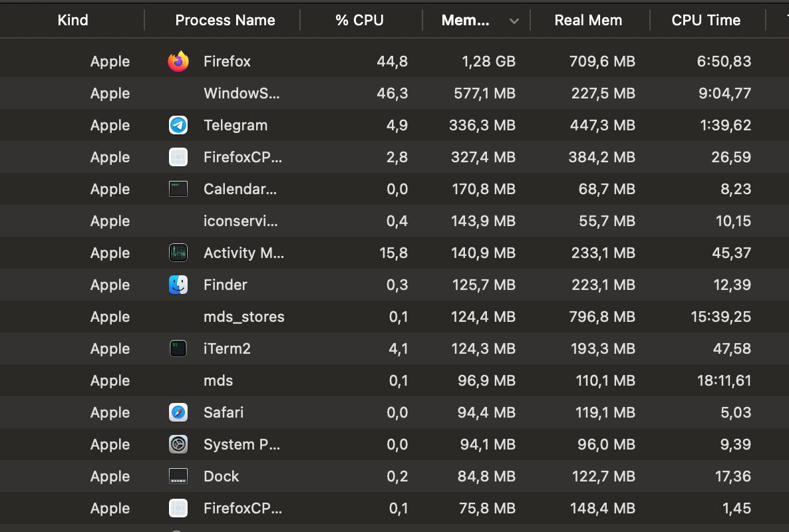Click the Calendar process icon

[x=178, y=189]
